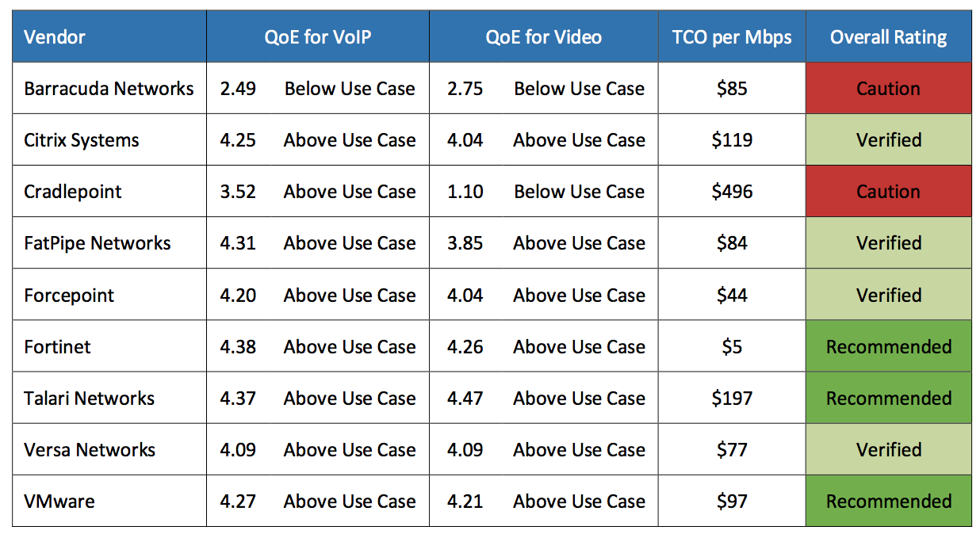Click the Forcepoint vendor cell
980x534 pixels.
[x=69, y=296]
